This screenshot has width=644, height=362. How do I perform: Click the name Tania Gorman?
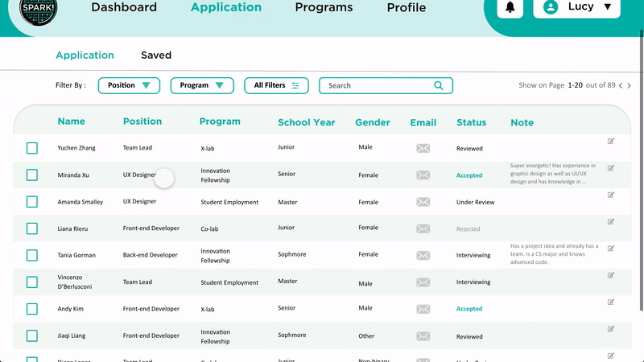tap(76, 255)
